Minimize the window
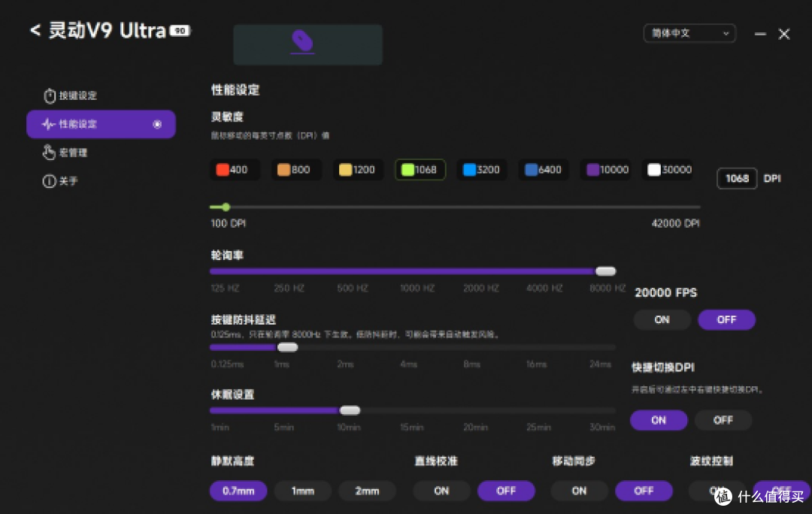Viewport: 812px width, 514px height. point(759,34)
